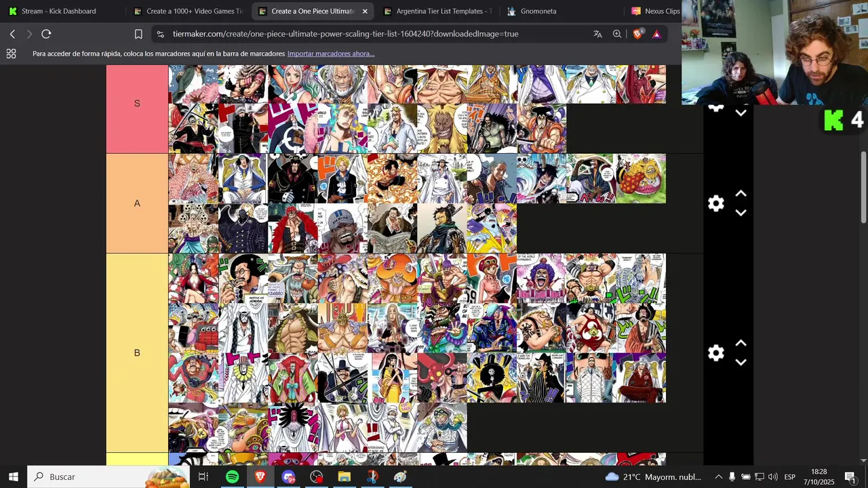The image size is (868, 488).
Task: Open Windows Start menu
Action: pos(14,476)
